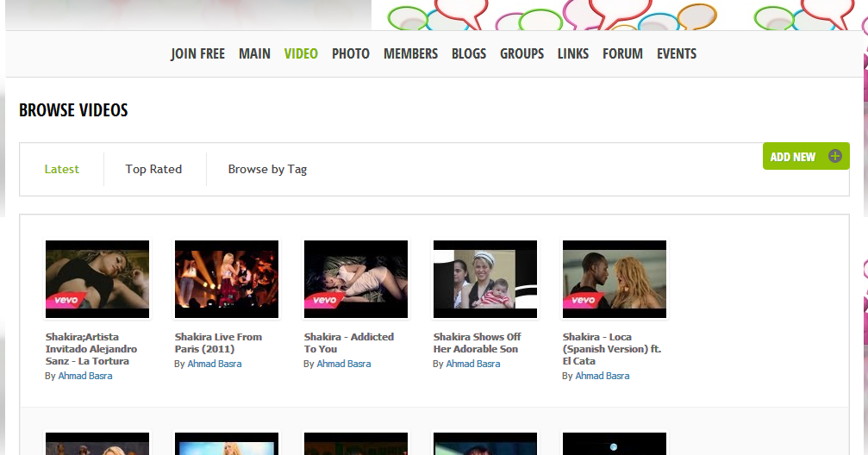Image resolution: width=868 pixels, height=455 pixels.
Task: Open the La Tortura video thumbnail
Action: 97,279
